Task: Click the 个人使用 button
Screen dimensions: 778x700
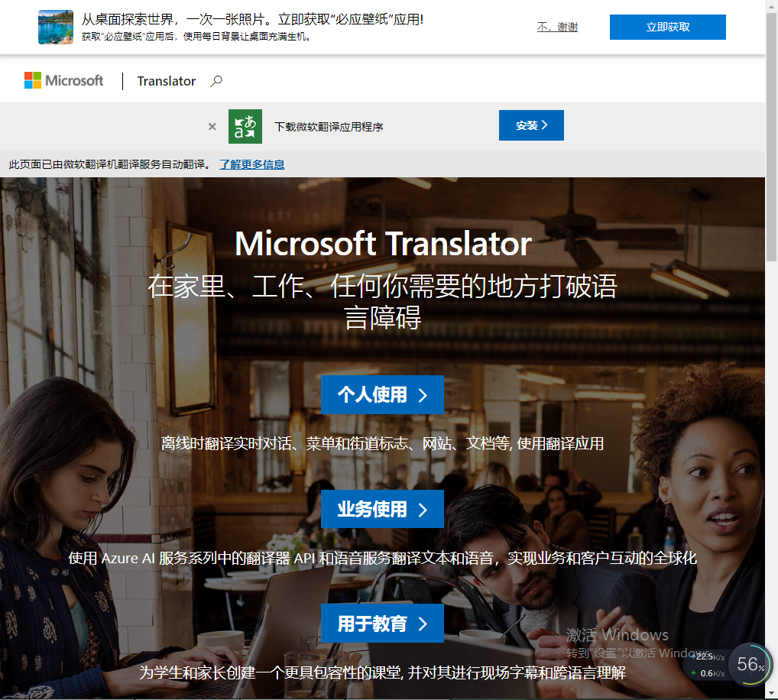Action: [382, 395]
